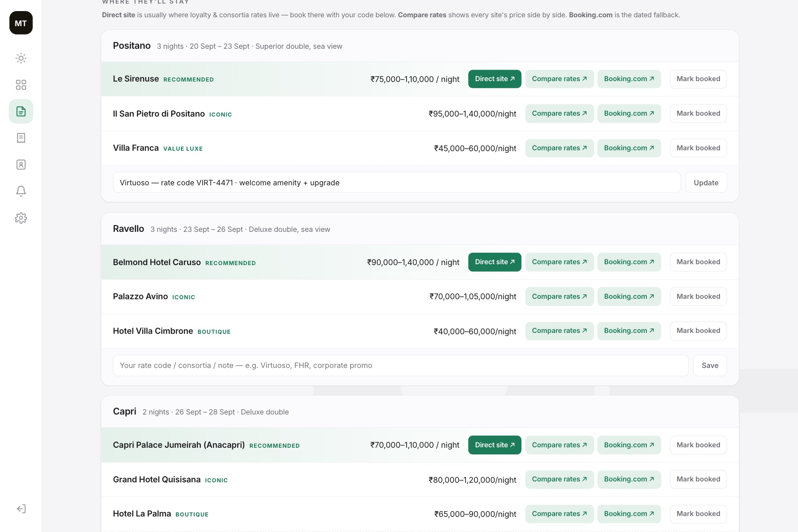Compare rates for Grand Hotel Quisisana
The height and width of the screenshot is (532, 798).
click(559, 479)
